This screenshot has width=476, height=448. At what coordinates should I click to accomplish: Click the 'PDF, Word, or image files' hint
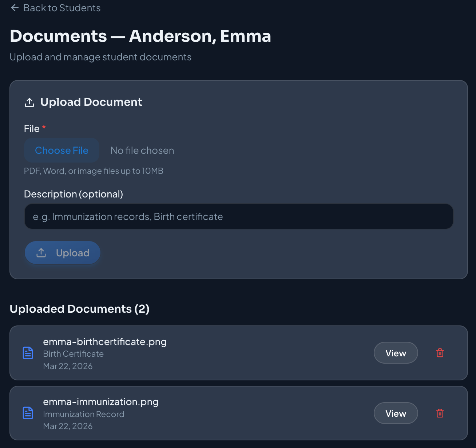point(94,171)
